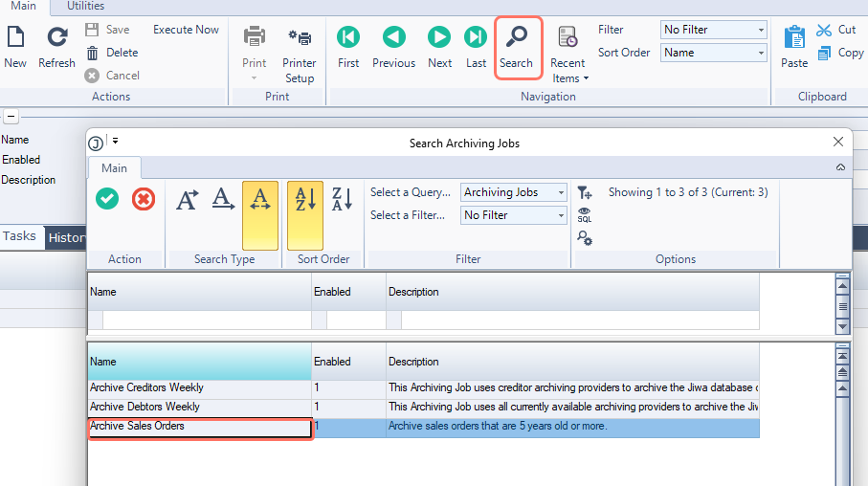This screenshot has width=868, height=486.
Task: Collapse the search dialog ribbon
Action: tap(840, 167)
